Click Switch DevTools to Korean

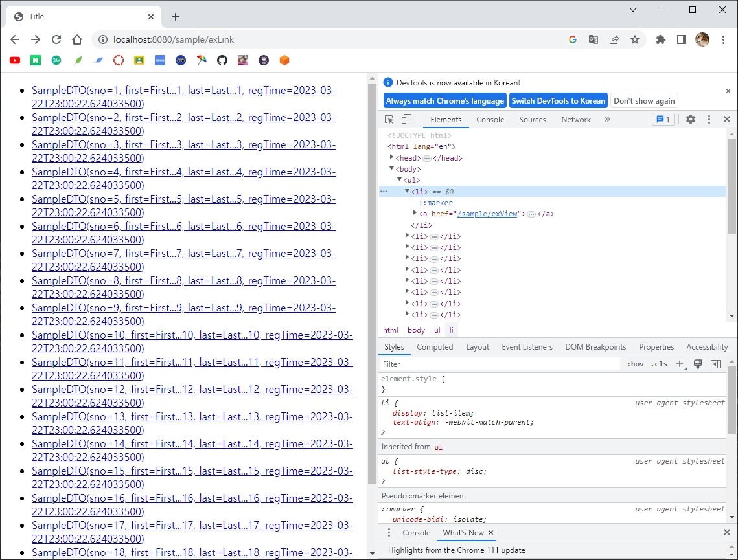559,100
